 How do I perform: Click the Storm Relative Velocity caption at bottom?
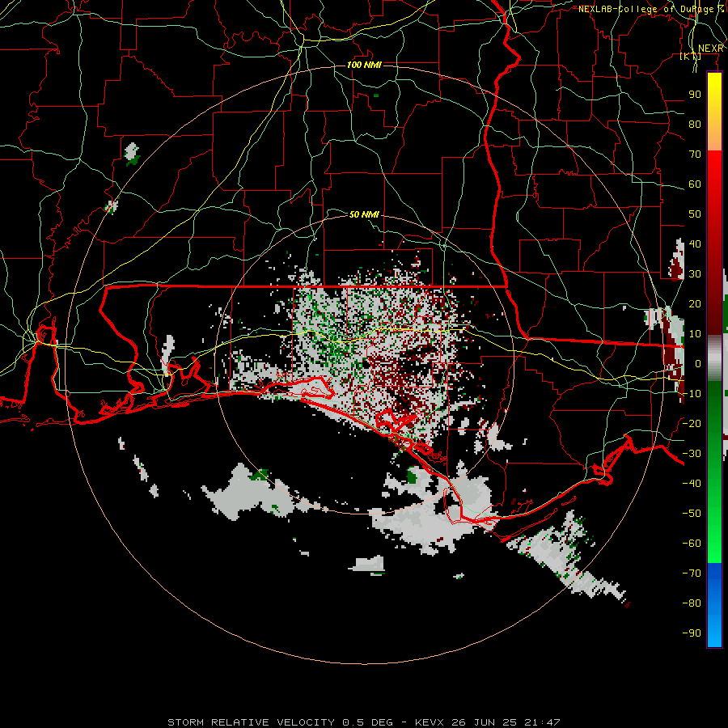[364, 722]
